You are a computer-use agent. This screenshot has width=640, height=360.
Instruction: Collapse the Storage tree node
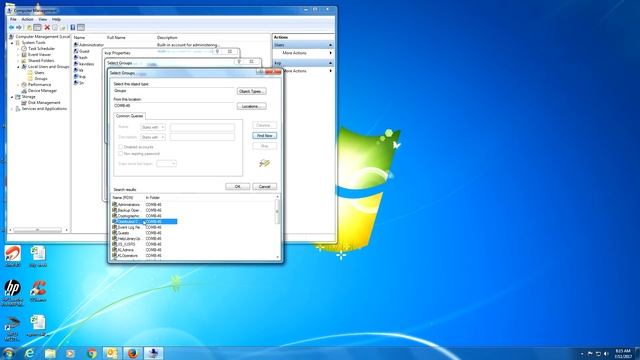pos(12,97)
